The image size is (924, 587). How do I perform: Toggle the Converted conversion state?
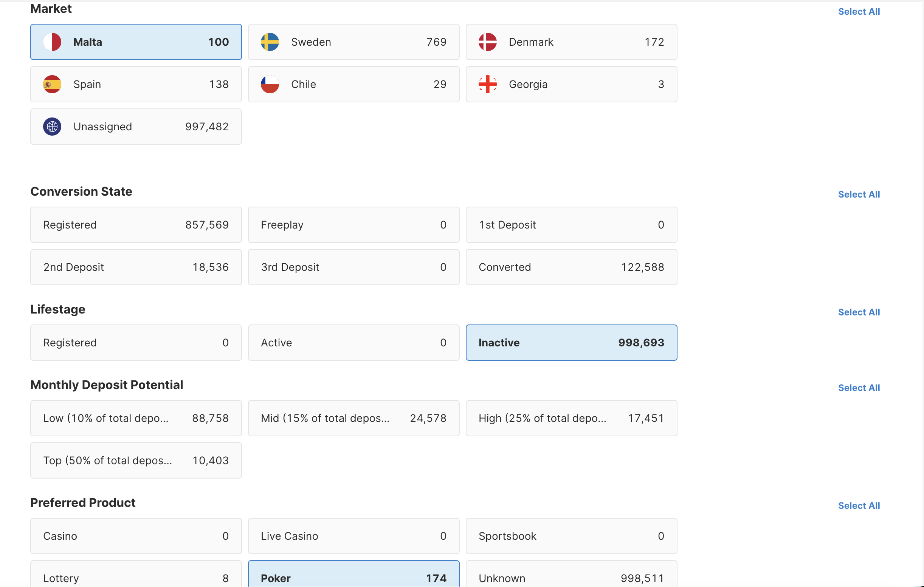(571, 267)
